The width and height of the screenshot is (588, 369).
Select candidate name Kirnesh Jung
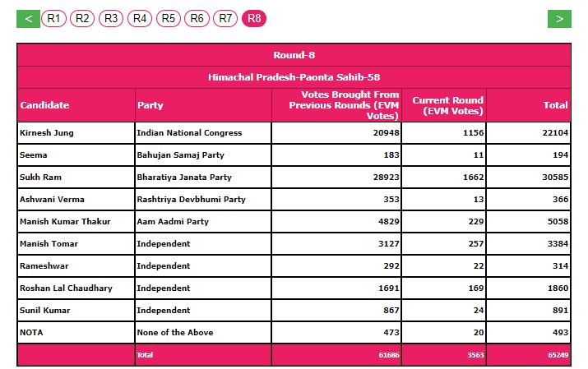(x=46, y=132)
